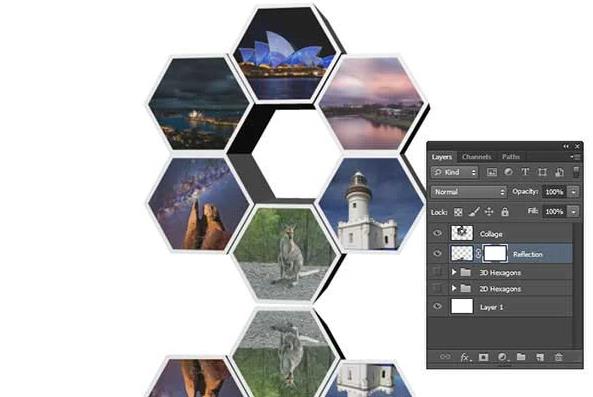Select Layer 1 white thumbnail
This screenshot has height=397, width=593.
[x=462, y=306]
